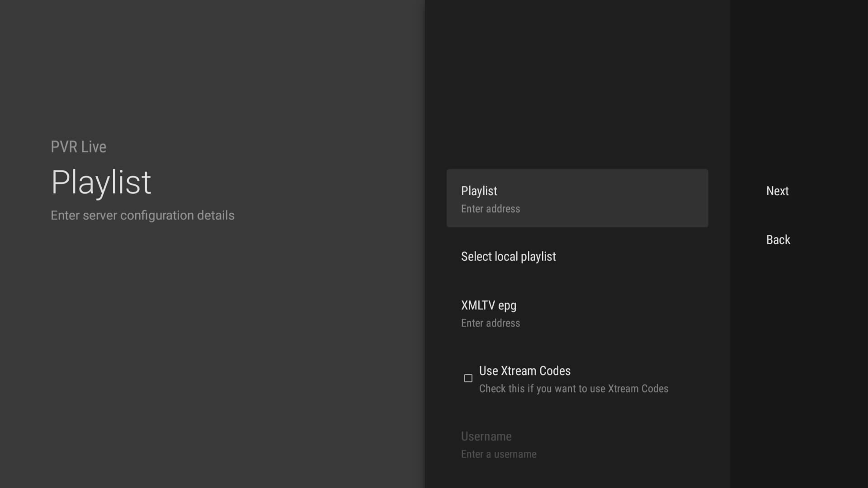Click the right-side actions panel below Back

point(798,361)
